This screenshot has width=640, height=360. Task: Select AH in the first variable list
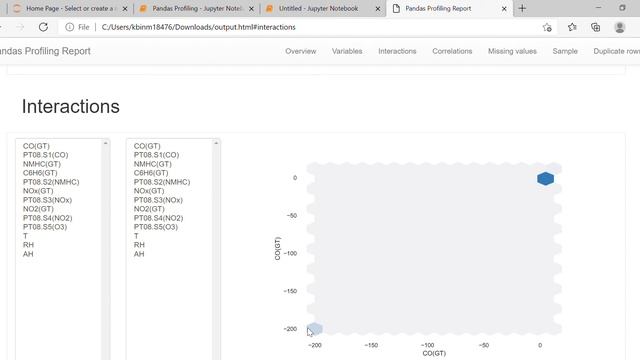pyautogui.click(x=28, y=254)
